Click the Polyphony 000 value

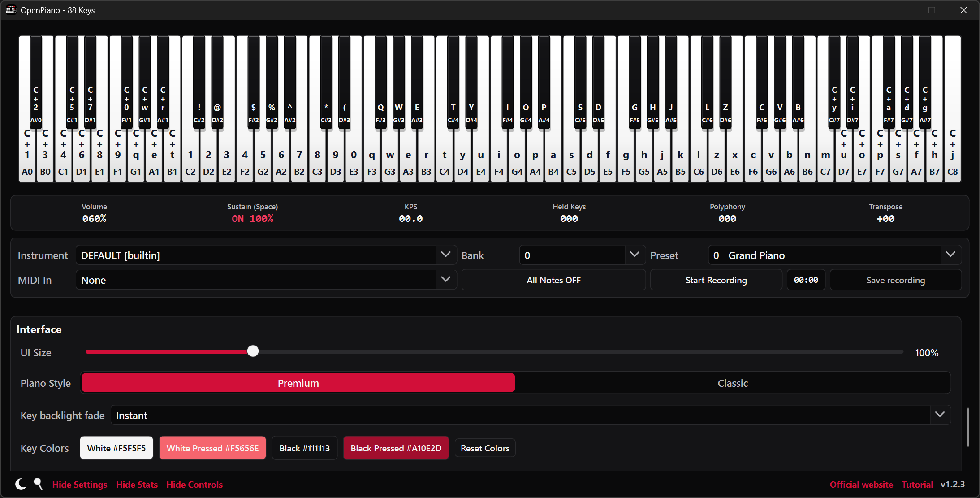click(x=727, y=219)
